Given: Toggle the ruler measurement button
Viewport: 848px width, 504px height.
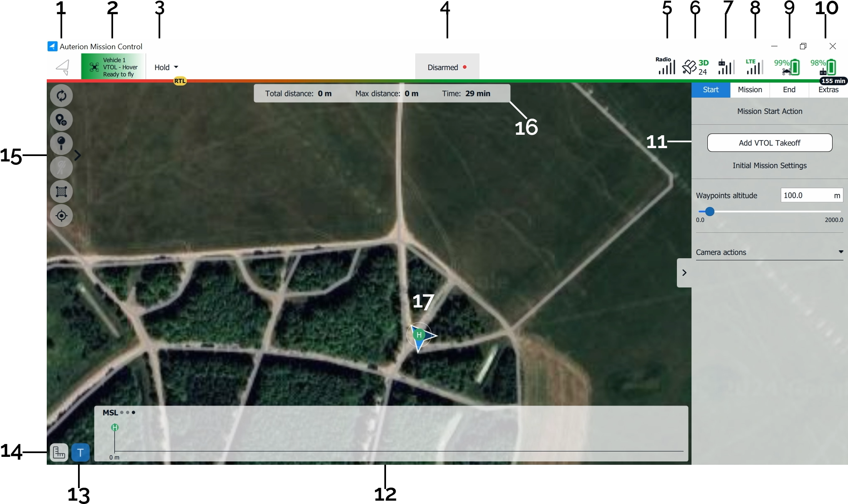Looking at the screenshot, I should pyautogui.click(x=59, y=452).
